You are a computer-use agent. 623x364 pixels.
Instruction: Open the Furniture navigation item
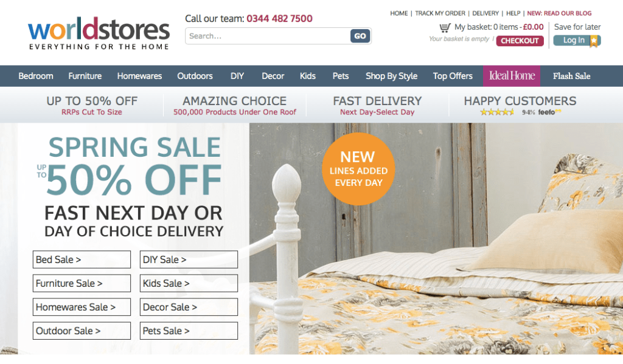coord(85,76)
